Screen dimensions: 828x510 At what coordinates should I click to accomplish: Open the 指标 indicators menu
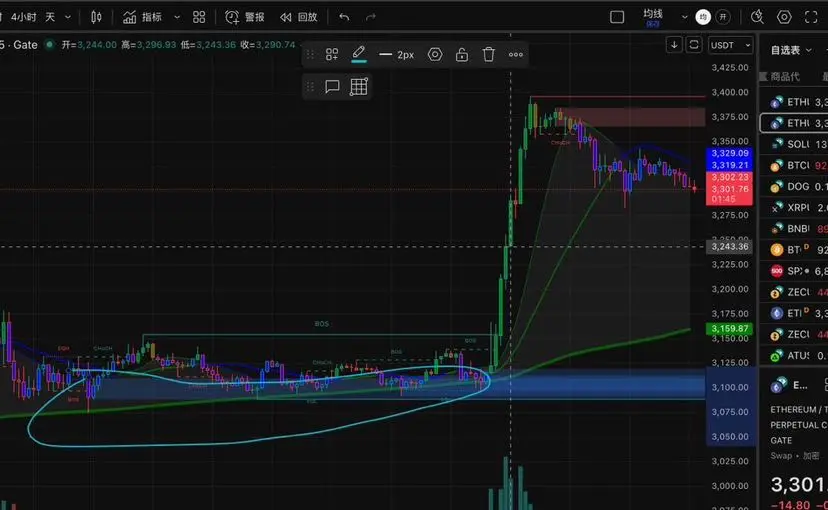point(143,17)
